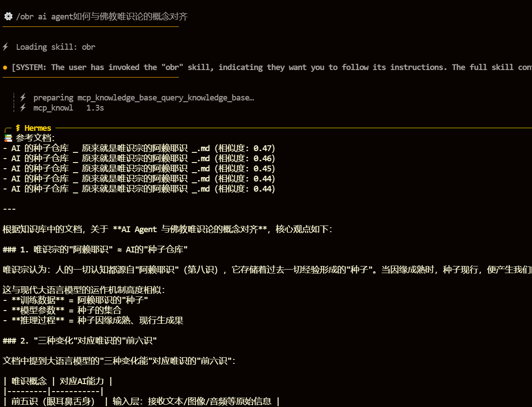Select the /obr ai agent command text
The image size is (532, 407).
pos(102,17)
